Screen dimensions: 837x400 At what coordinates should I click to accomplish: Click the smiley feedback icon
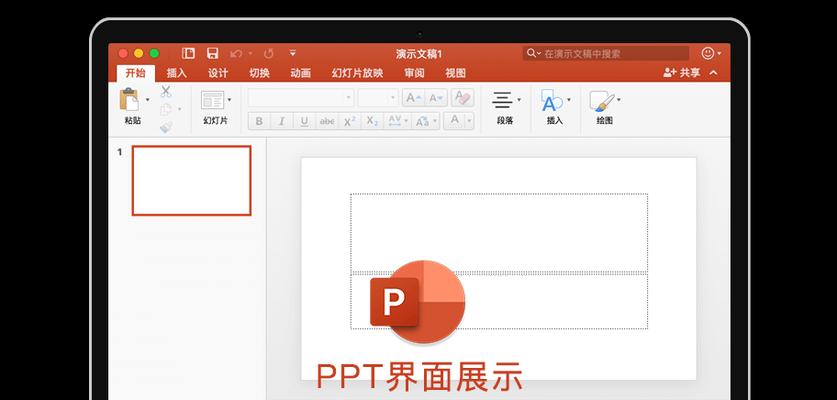pos(708,53)
